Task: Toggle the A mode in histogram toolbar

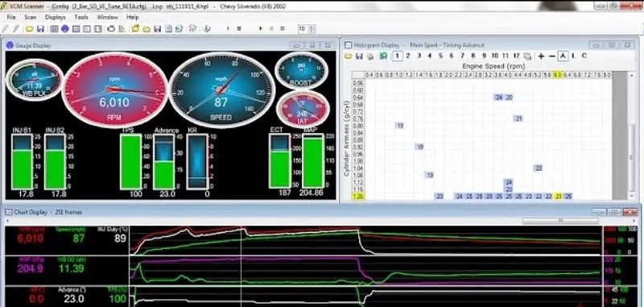Action: coord(563,56)
